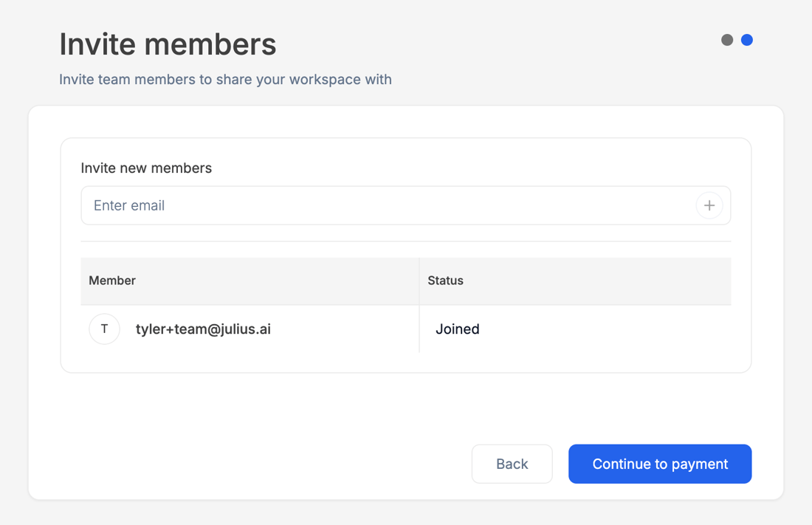Click the Back button

pyautogui.click(x=512, y=464)
